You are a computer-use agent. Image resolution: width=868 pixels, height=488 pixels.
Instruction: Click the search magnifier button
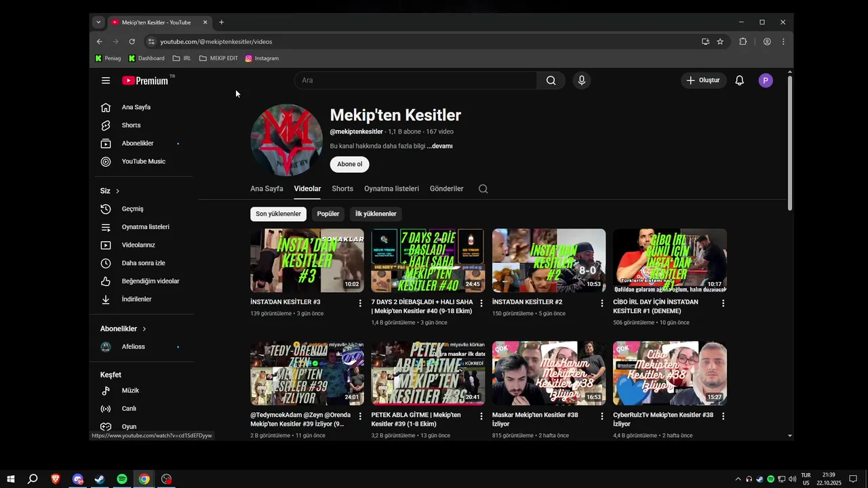pos(551,81)
